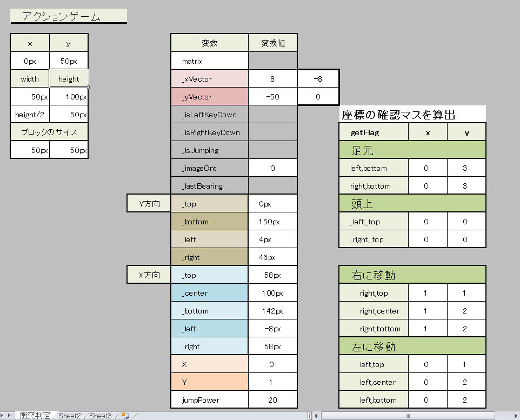The image size is (520, 420).
Task: Select the selected height header cell
Action: pyautogui.click(x=69, y=79)
